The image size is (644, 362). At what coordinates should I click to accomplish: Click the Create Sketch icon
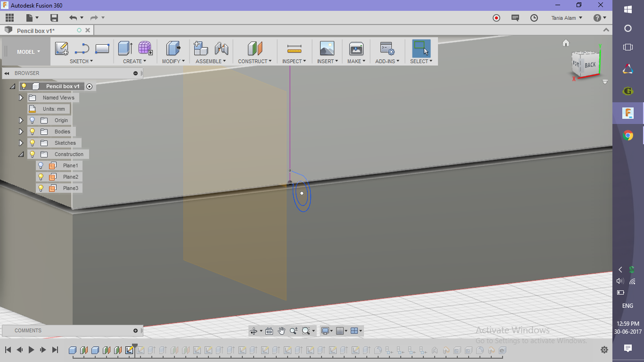tap(62, 48)
